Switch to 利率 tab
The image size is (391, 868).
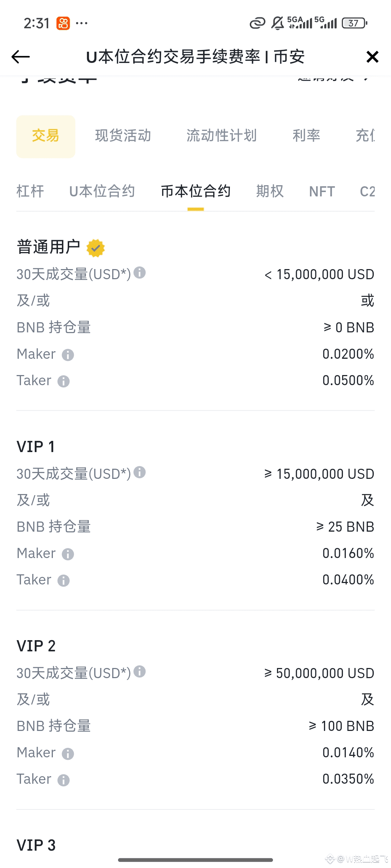click(x=306, y=136)
